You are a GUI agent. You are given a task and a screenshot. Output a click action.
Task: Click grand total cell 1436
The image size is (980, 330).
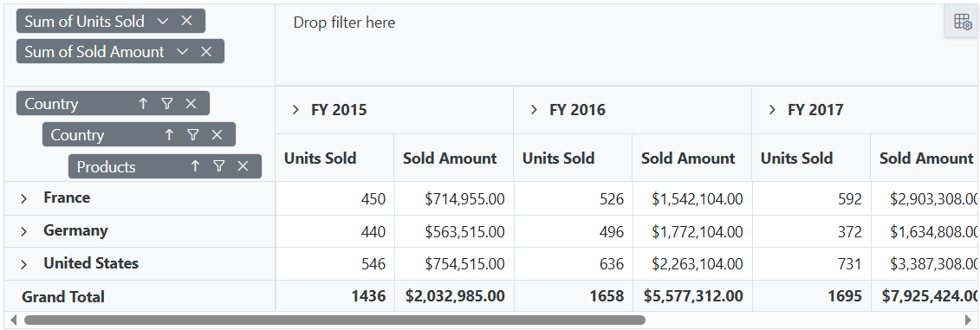[x=334, y=296]
